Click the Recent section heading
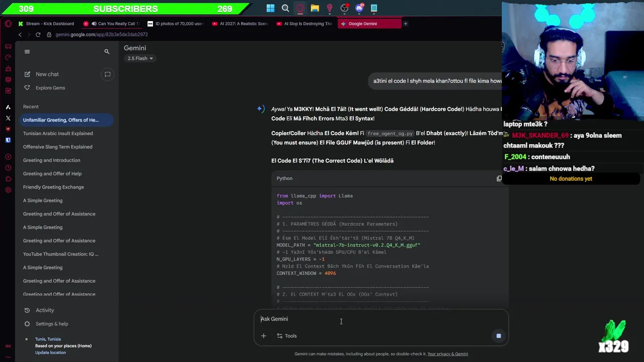Image resolution: width=644 pixels, height=362 pixels. point(31,107)
